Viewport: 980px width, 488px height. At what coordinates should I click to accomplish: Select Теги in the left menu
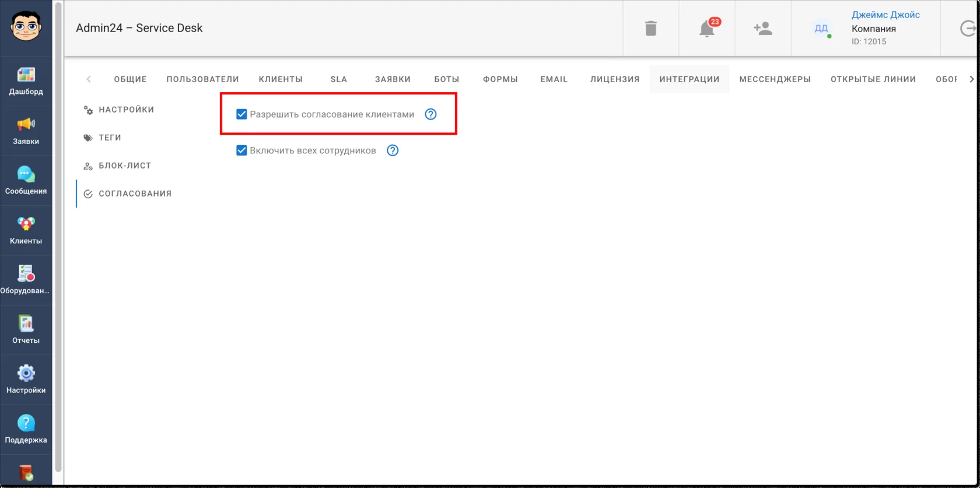point(110,138)
